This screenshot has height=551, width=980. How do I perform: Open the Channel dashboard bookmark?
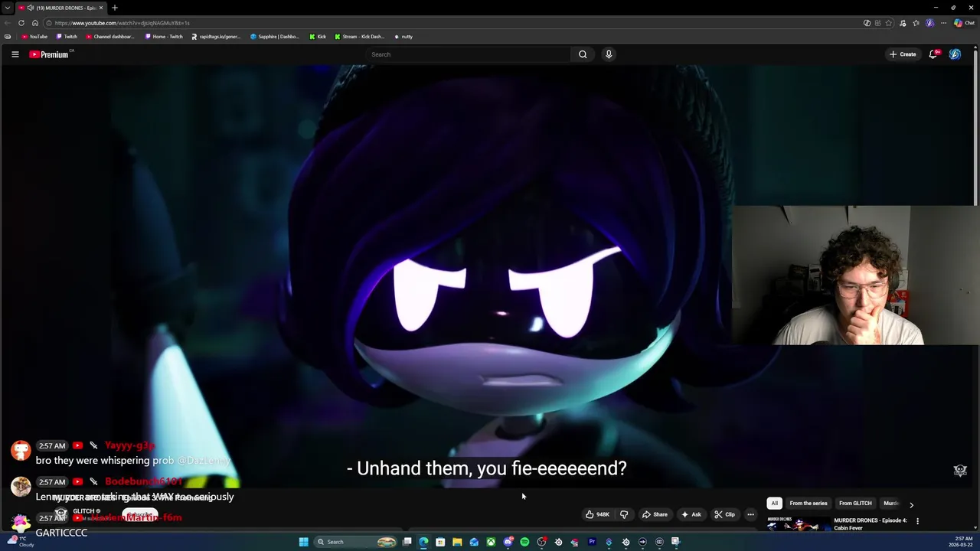coord(110,37)
